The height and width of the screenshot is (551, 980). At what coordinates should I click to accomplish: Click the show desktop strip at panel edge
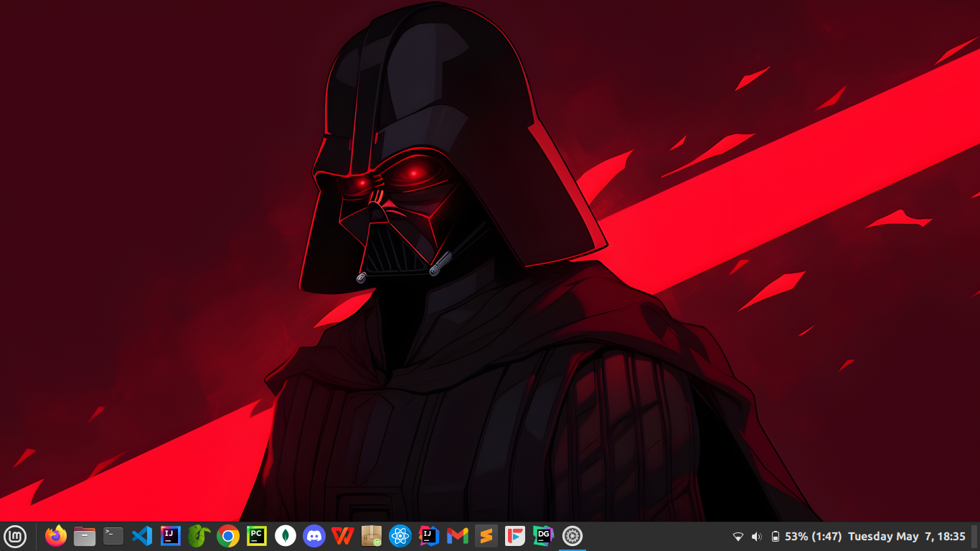point(974,537)
